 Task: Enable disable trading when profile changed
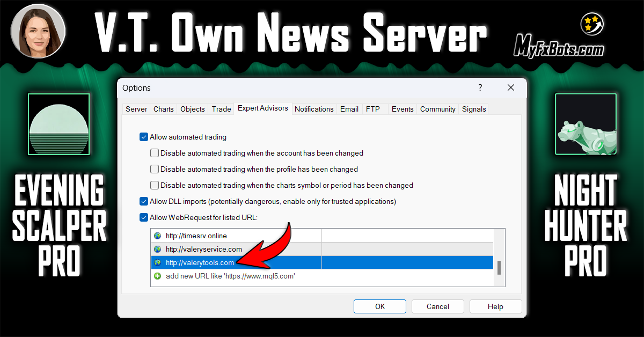coord(155,169)
